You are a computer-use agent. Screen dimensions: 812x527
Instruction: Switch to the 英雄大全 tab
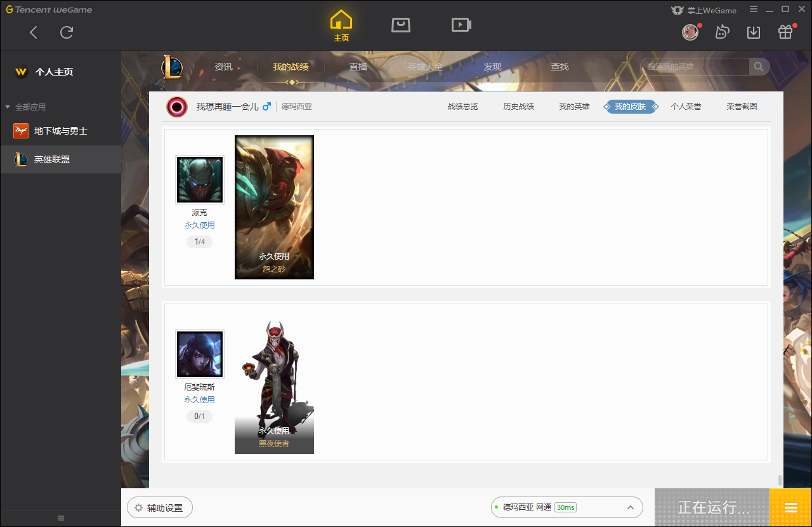pyautogui.click(x=425, y=67)
